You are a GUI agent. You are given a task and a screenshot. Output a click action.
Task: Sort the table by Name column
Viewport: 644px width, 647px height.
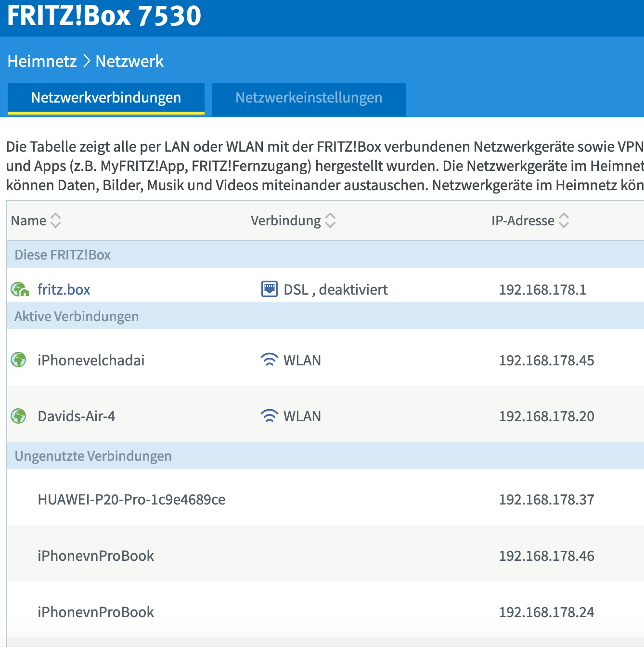(x=56, y=220)
